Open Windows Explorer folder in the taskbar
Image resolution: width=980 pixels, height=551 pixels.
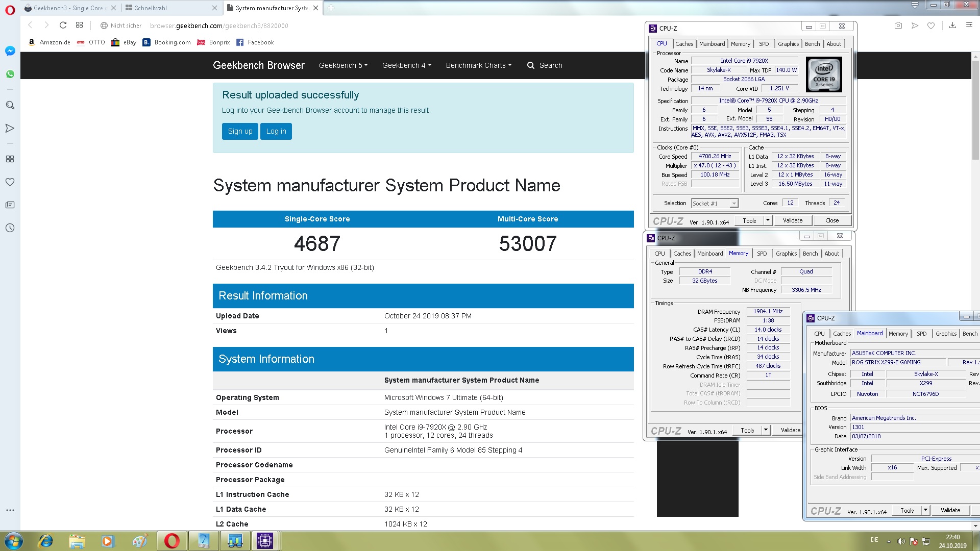77,541
